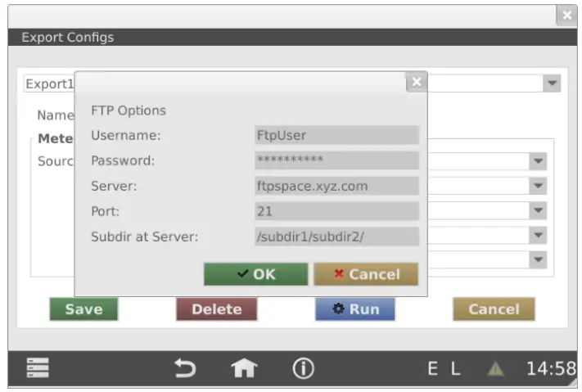Select the Username: label
Screen dimensions: 582x392
126,135
